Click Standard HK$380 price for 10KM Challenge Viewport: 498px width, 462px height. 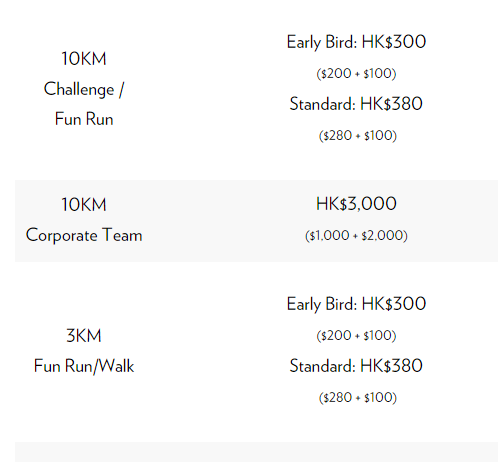click(356, 104)
